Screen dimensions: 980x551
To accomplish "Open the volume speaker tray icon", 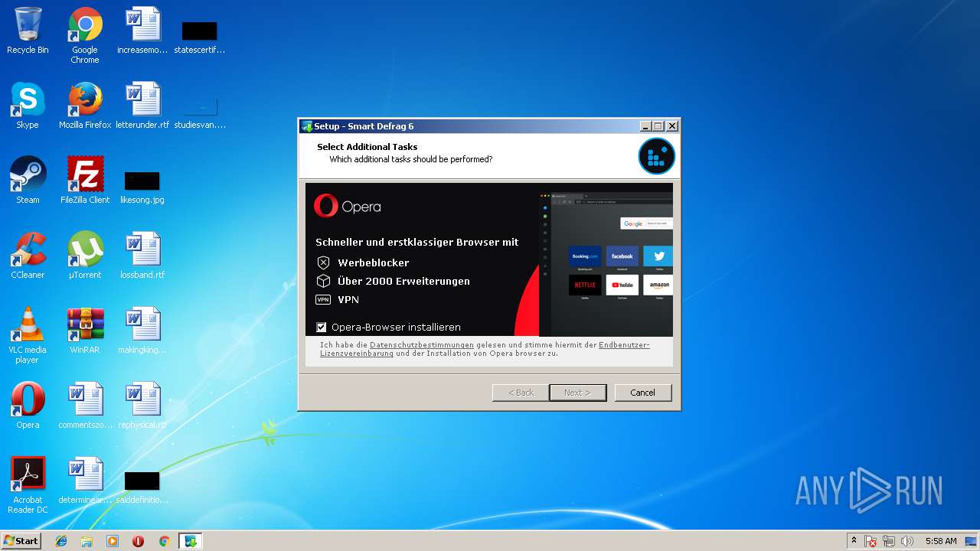I will (x=907, y=541).
